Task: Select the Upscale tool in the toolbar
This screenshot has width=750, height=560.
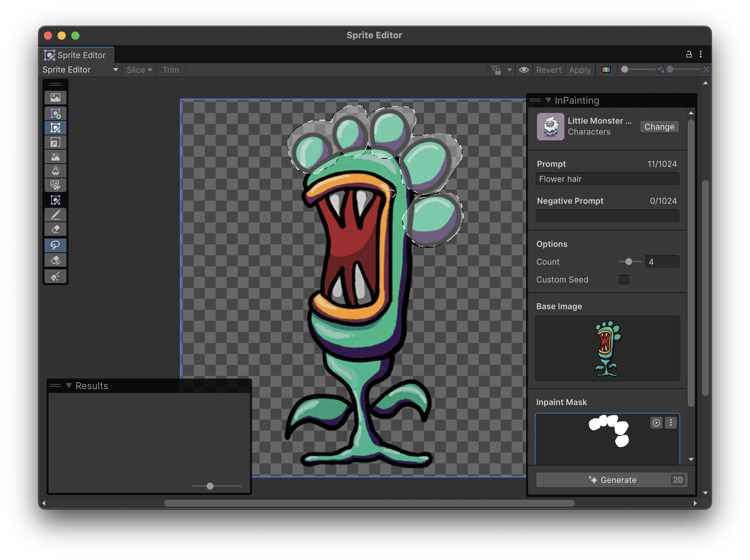Action: [x=55, y=142]
